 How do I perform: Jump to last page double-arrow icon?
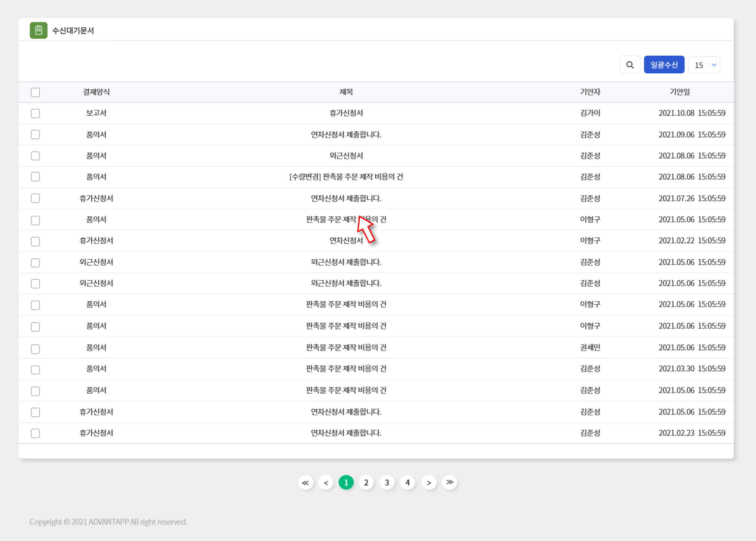pos(449,482)
